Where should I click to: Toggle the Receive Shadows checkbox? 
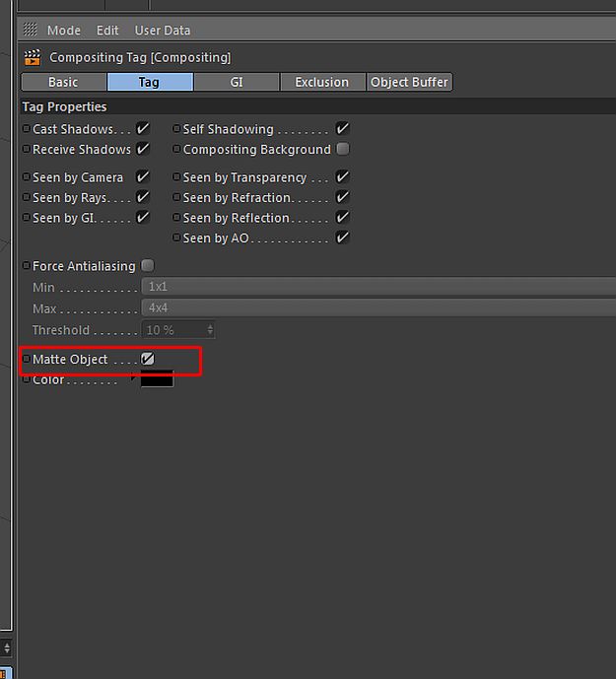click(x=143, y=149)
